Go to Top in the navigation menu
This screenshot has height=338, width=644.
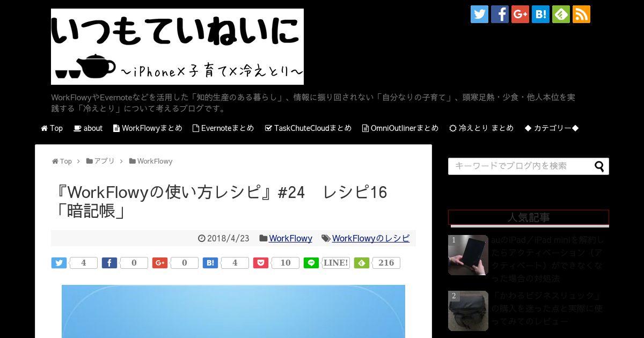coord(52,128)
